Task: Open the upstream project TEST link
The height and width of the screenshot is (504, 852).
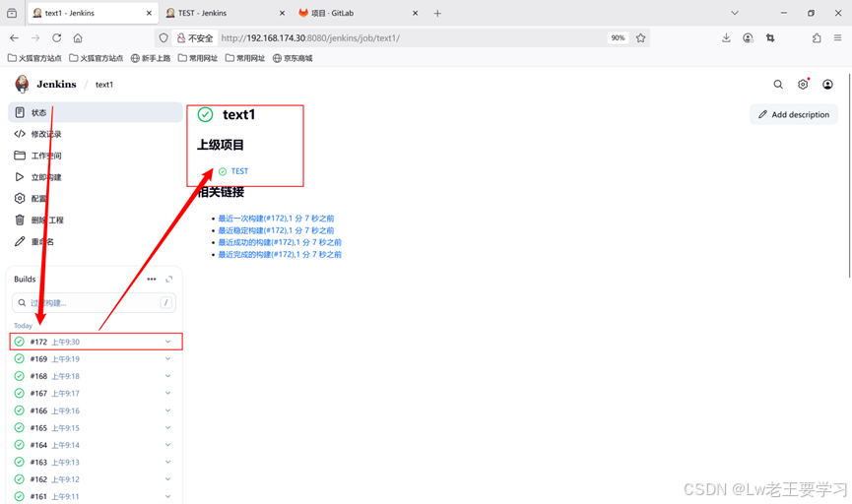Action: [239, 171]
